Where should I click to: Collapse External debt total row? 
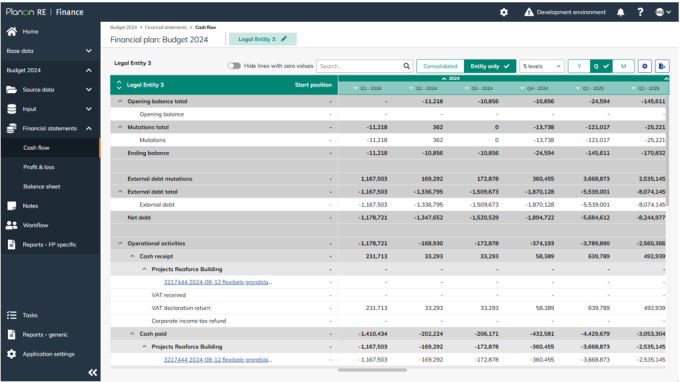click(120, 192)
